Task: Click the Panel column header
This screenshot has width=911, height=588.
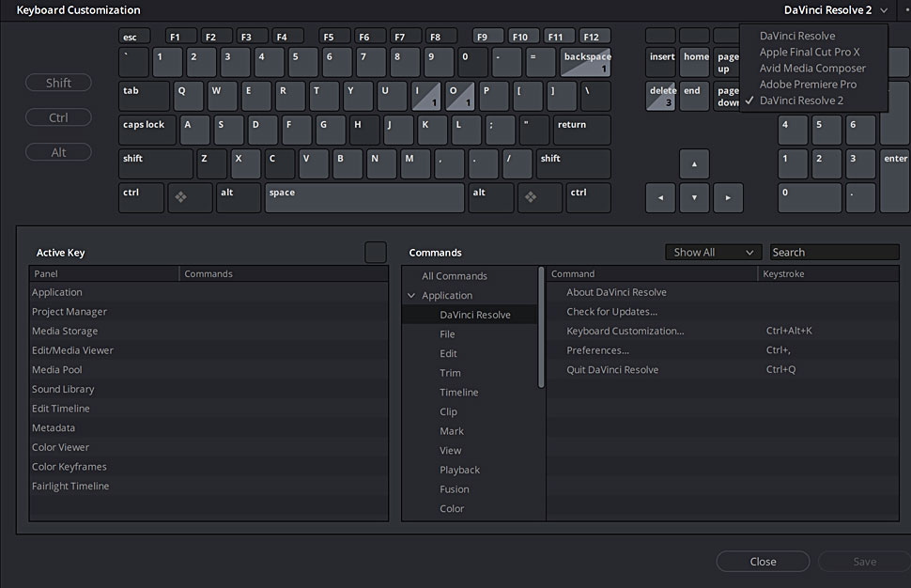Action: click(104, 273)
